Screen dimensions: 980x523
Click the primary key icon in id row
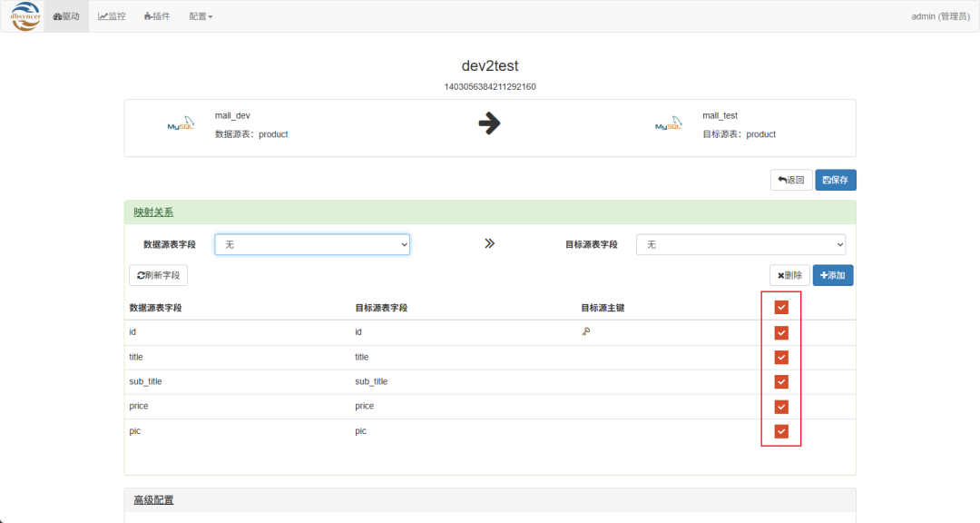click(586, 332)
